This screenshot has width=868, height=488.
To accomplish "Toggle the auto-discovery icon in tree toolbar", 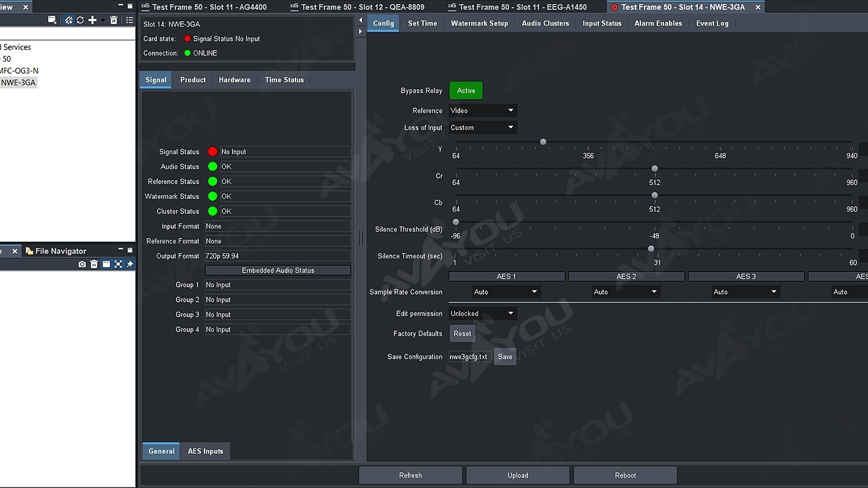I will [68, 20].
